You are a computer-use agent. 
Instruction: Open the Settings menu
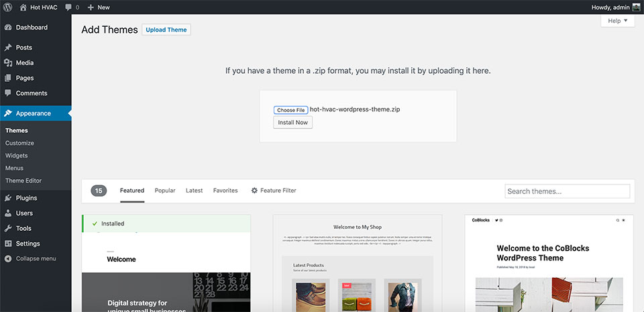(x=36, y=244)
